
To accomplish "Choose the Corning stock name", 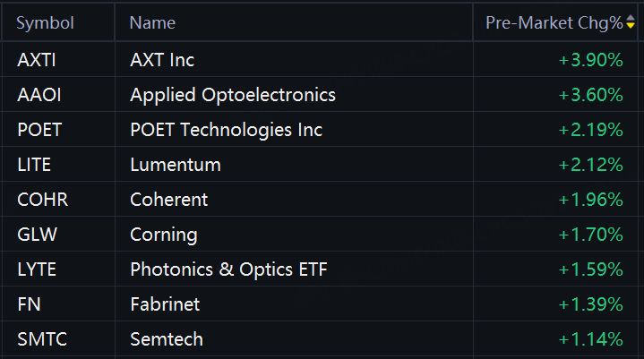I will pyautogui.click(x=164, y=235).
